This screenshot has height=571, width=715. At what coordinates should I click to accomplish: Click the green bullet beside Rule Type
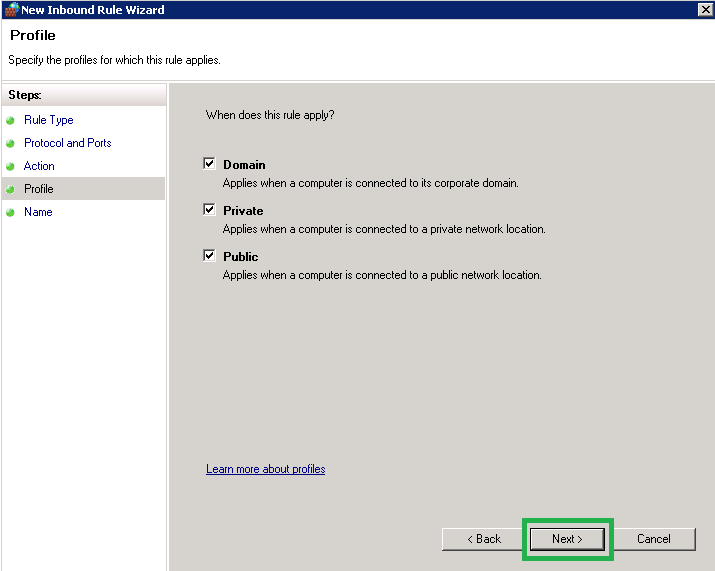10,120
